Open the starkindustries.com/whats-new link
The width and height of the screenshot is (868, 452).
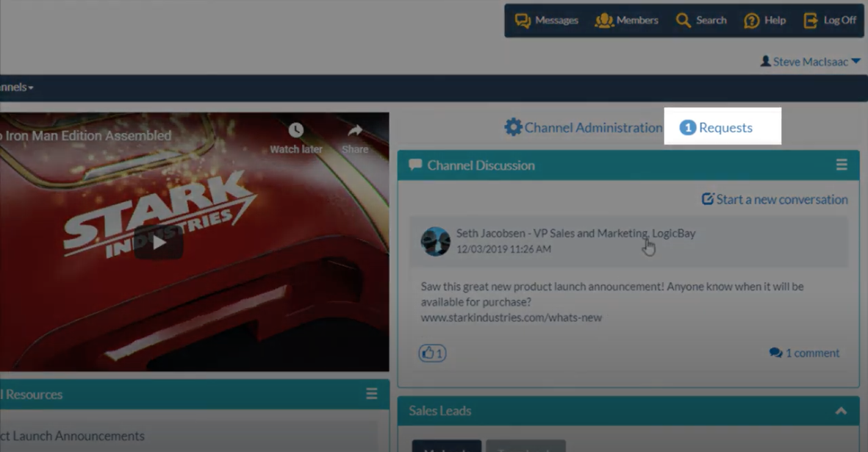pos(512,318)
